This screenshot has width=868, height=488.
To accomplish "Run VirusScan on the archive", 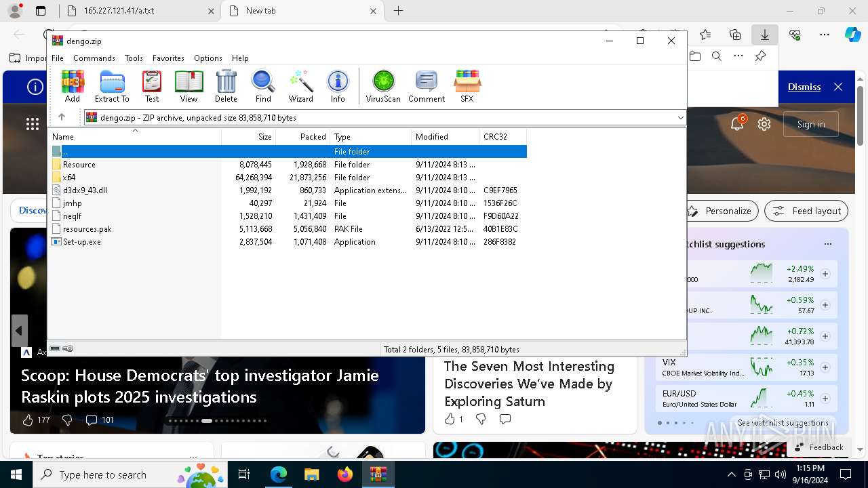I will pyautogui.click(x=383, y=86).
